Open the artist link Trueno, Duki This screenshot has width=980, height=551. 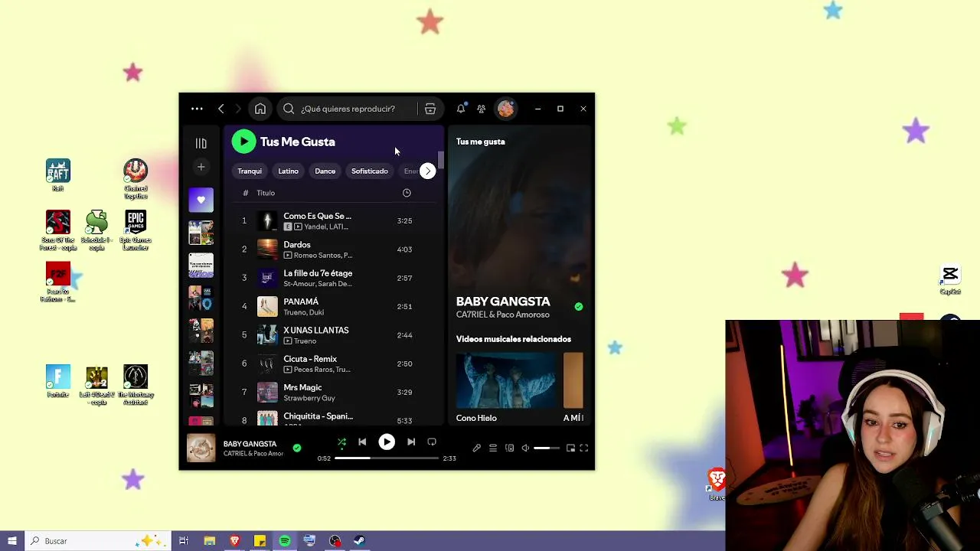[x=304, y=313]
